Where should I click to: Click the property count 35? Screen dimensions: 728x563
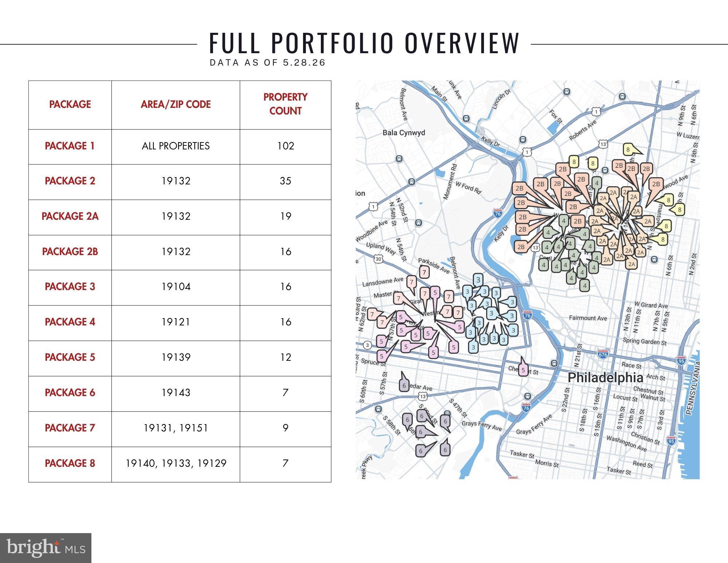point(286,181)
